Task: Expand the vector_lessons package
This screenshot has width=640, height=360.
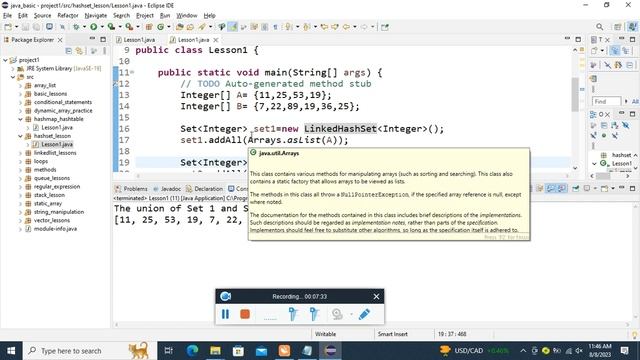Action: (x=20, y=220)
